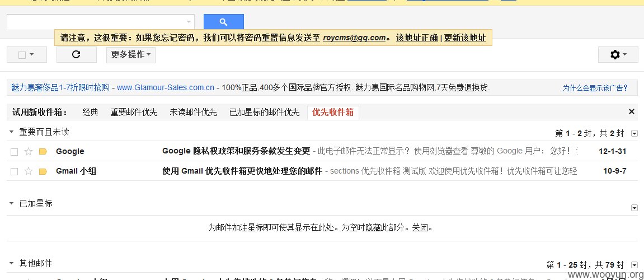Image resolution: width=644 pixels, height=280 pixels.
Task: Click the blue search magnifier button
Action: click(223, 22)
